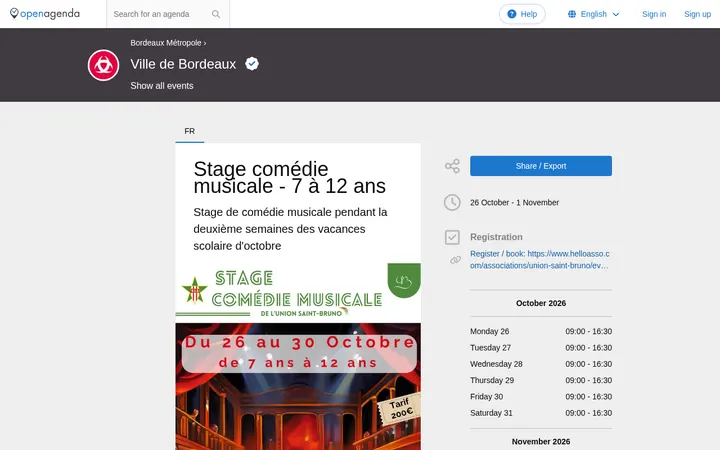Click the October 2026 month heading
Image resolution: width=720 pixels, height=450 pixels.
(x=541, y=303)
